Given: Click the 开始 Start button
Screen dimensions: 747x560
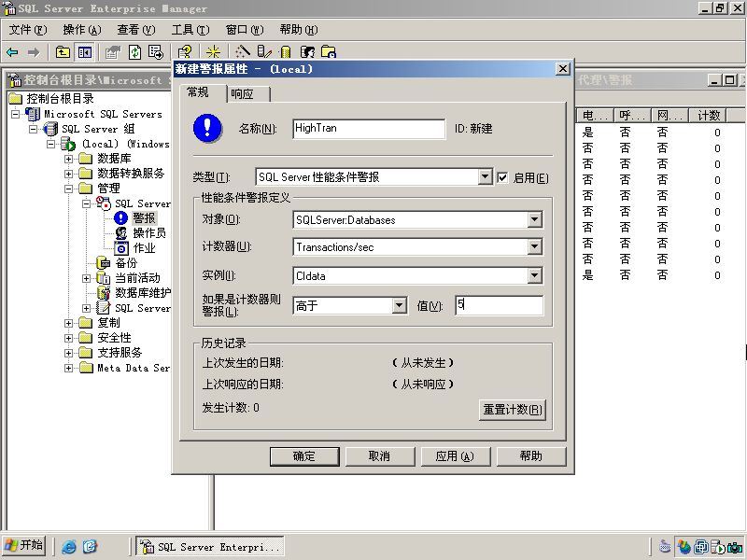Looking at the screenshot, I should 24,546.
